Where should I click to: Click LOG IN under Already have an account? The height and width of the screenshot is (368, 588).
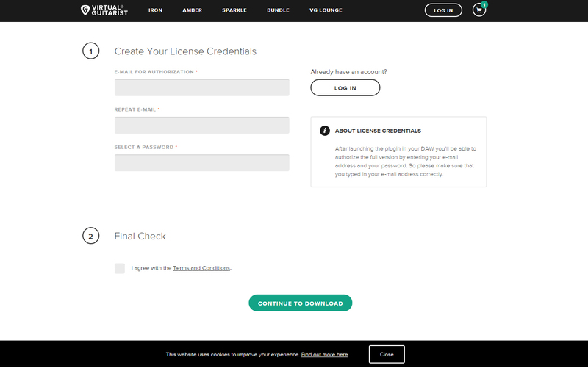pyautogui.click(x=345, y=88)
